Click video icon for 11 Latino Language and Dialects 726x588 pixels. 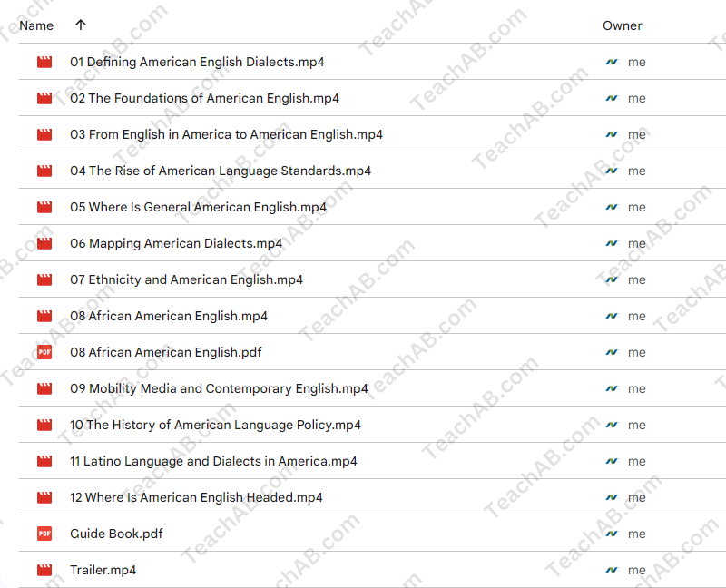[44, 461]
